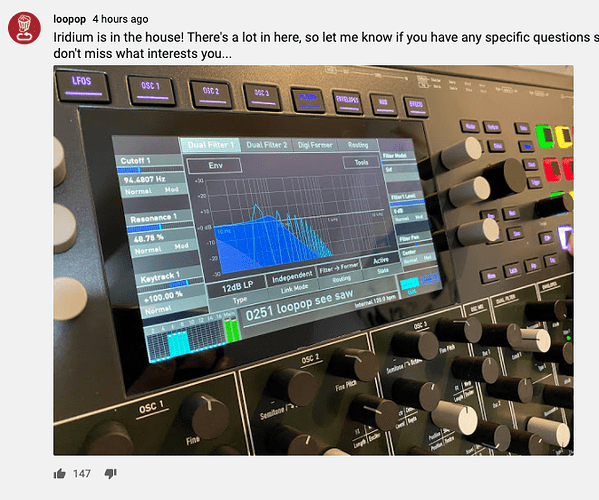Click the thumbs up like icon

(60, 474)
